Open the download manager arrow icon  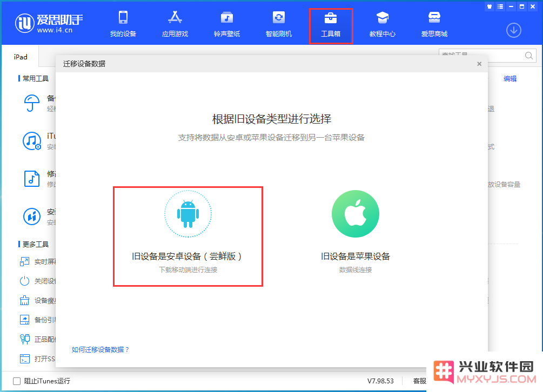(x=514, y=30)
